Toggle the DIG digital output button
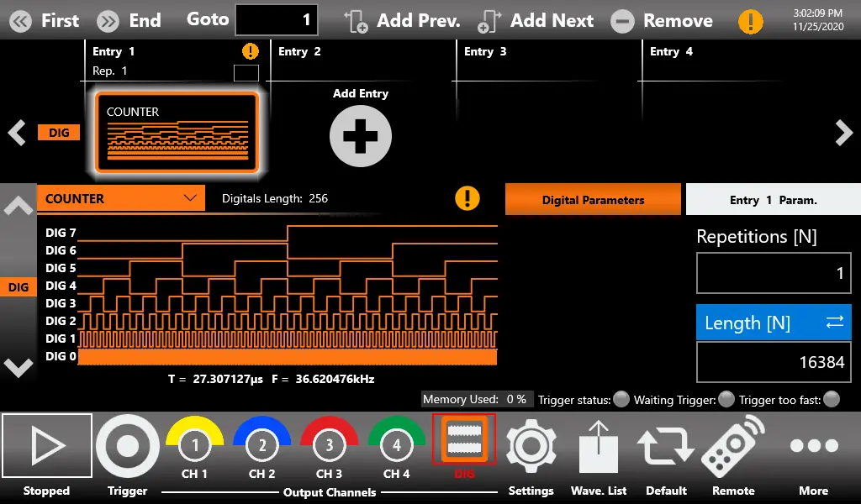The image size is (861, 504). [464, 441]
